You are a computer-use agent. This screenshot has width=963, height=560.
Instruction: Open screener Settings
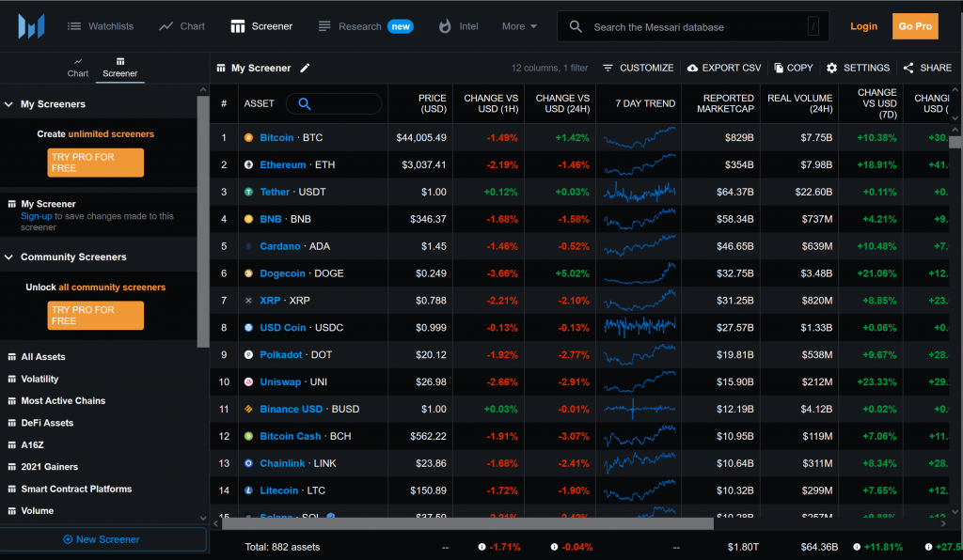point(858,68)
